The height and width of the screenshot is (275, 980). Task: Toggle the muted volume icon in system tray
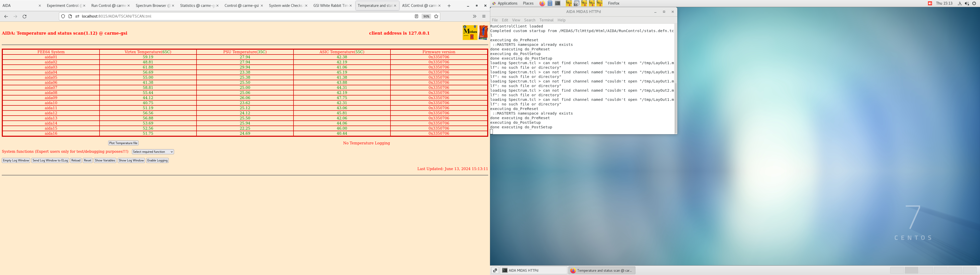coord(967,3)
